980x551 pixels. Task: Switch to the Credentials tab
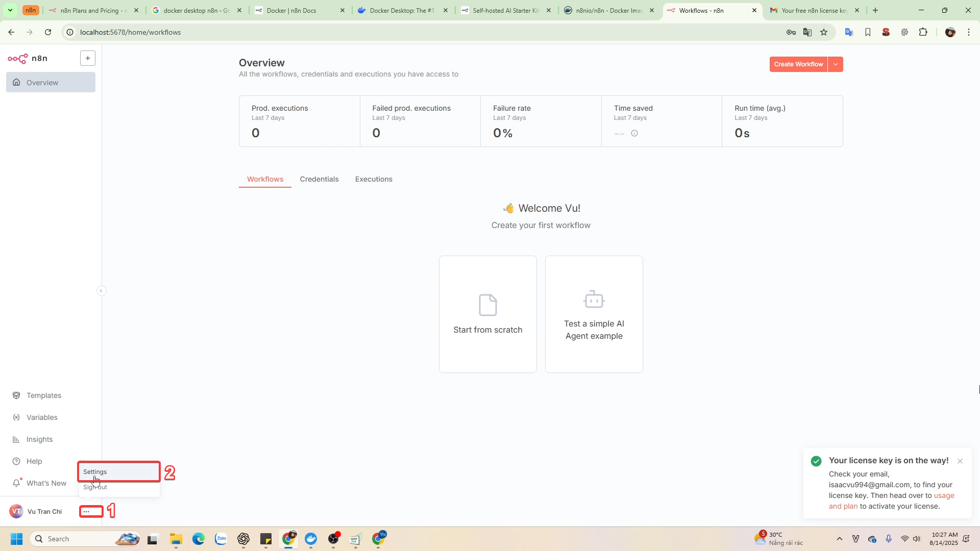[319, 179]
